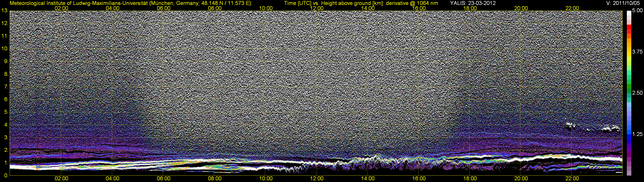Click the height axis label 0
Viewport: 644px width, 182px height.
point(6,176)
